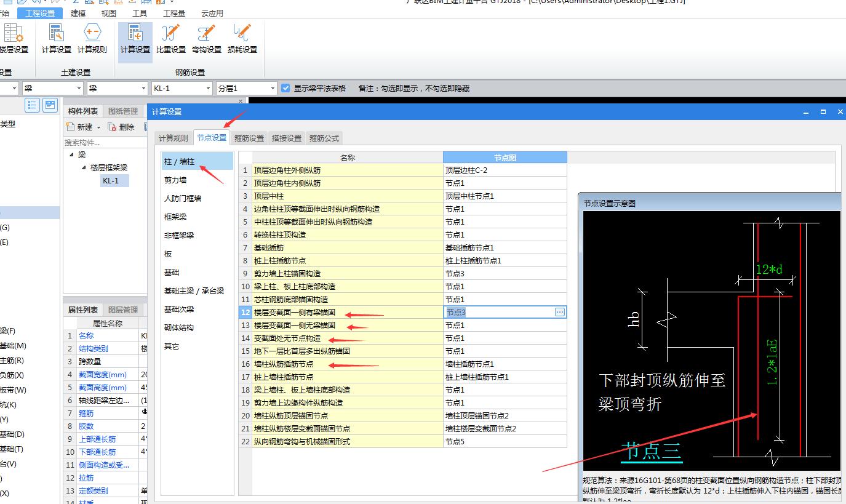Select 非框架梁 category
This screenshot has height=504, width=846.
tap(198, 235)
